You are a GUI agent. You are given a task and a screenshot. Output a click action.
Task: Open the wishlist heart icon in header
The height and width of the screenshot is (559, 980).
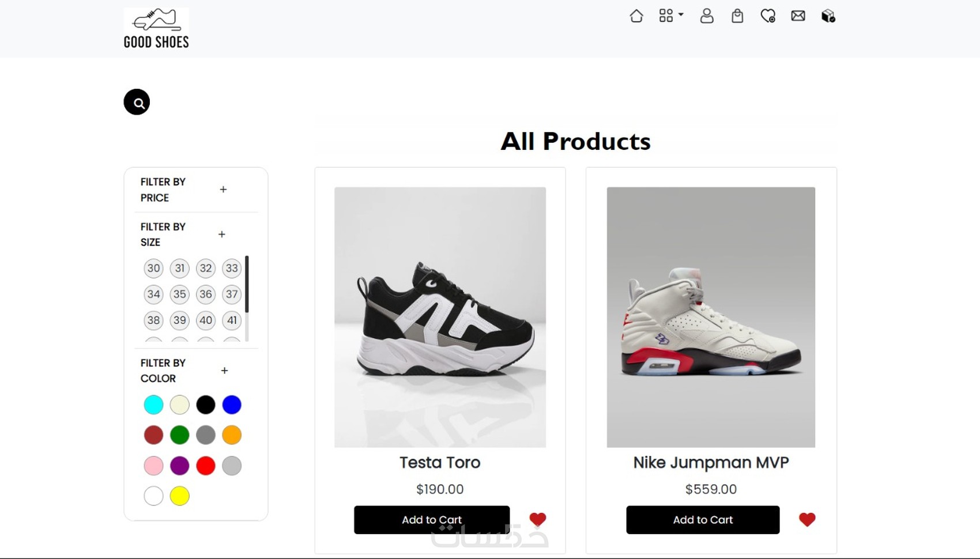(768, 16)
